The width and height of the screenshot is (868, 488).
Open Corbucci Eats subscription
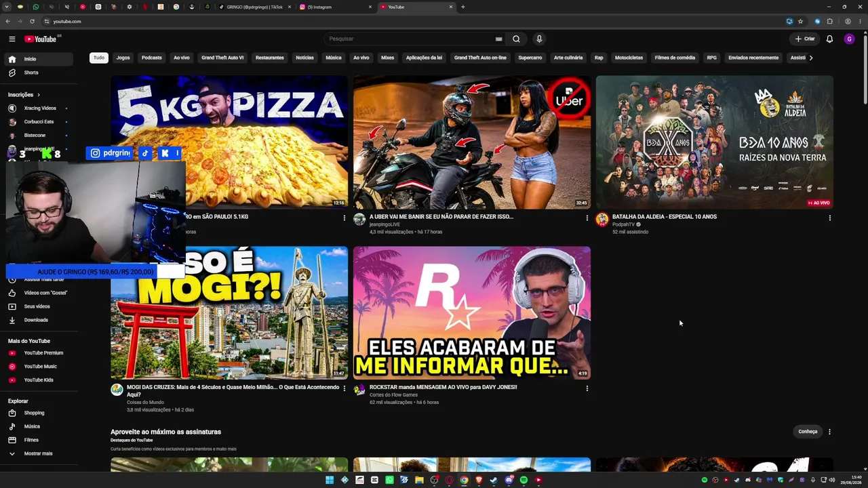(39, 122)
